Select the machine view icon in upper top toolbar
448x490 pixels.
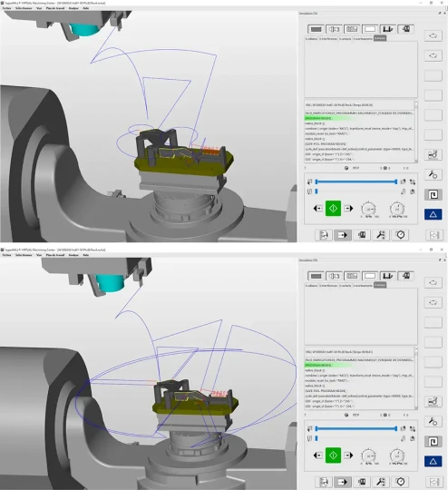coord(388,29)
